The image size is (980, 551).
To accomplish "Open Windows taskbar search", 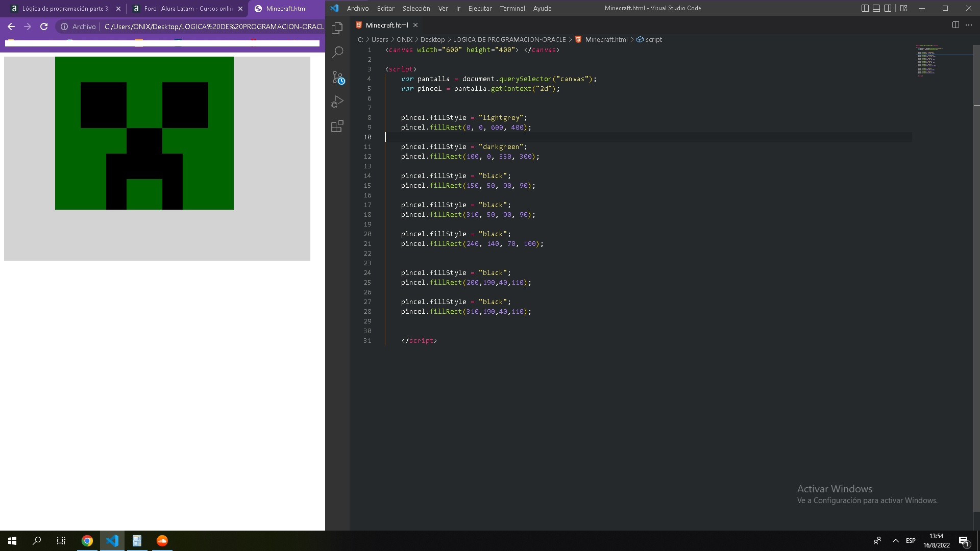I will tap(37, 541).
